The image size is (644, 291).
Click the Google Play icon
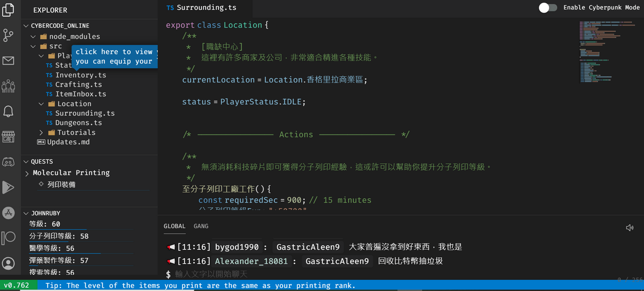pyautogui.click(x=9, y=187)
